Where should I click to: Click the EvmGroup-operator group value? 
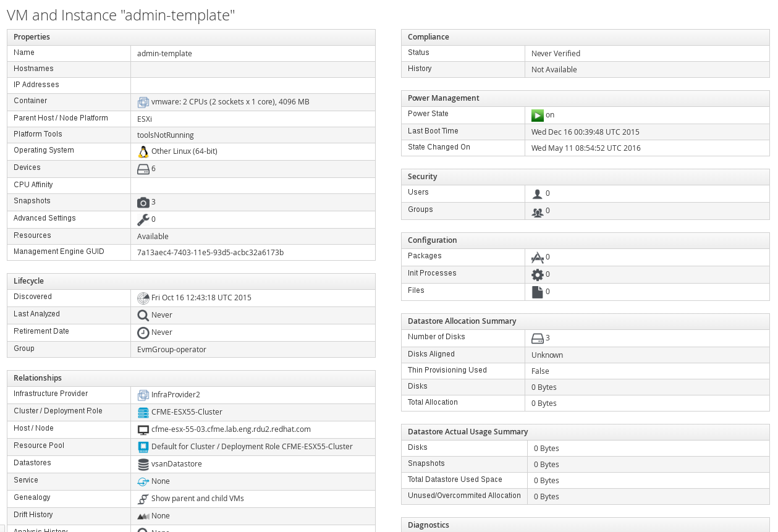pyautogui.click(x=172, y=350)
